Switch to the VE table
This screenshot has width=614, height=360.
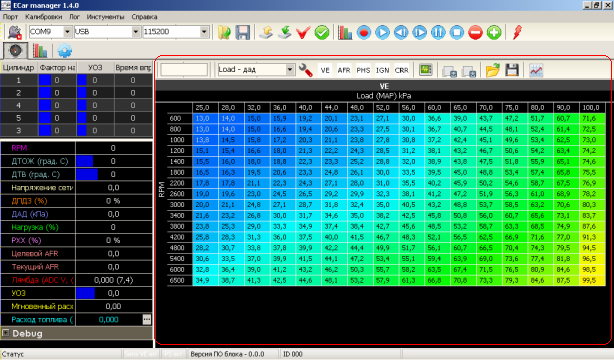coord(325,70)
